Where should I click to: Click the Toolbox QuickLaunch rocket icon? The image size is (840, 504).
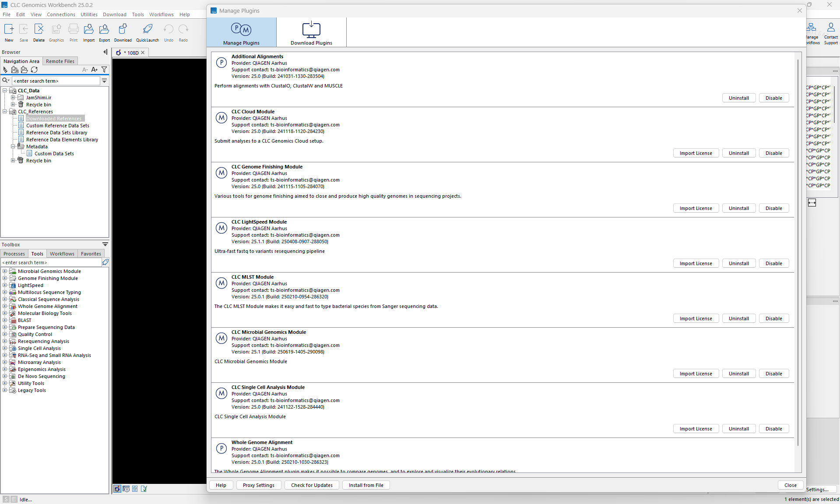point(105,262)
